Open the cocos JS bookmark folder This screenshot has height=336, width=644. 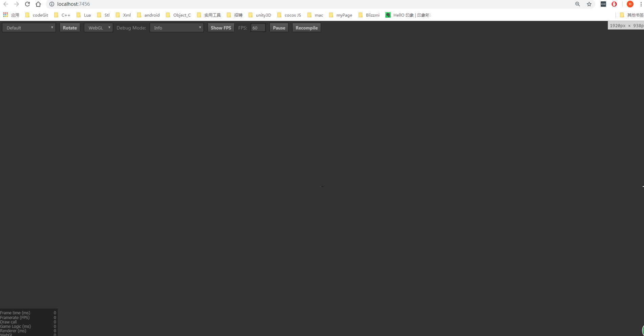pos(289,15)
